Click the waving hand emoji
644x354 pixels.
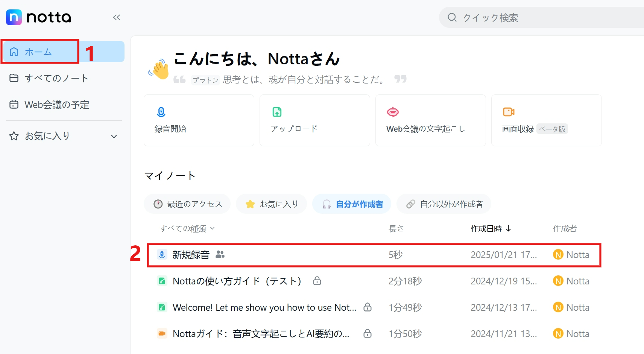click(x=159, y=68)
